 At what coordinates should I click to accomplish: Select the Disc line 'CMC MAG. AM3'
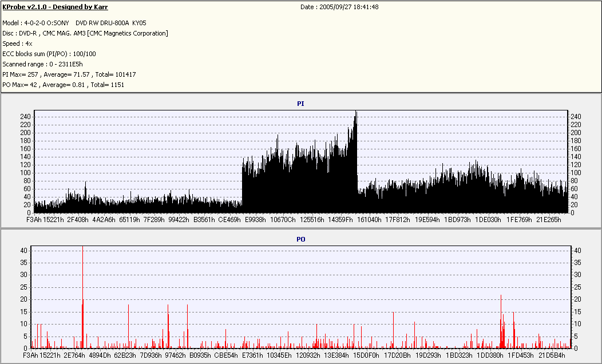tap(85, 33)
